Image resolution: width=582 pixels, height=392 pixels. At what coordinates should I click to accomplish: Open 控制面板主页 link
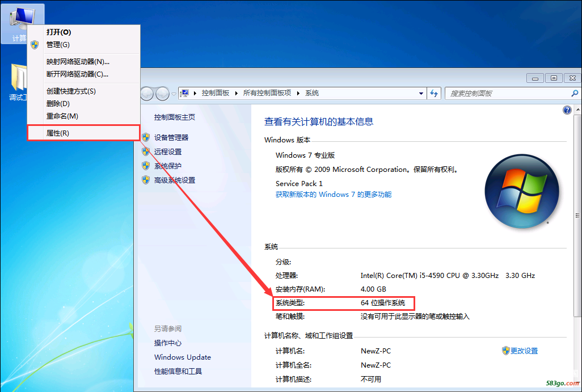[175, 117]
